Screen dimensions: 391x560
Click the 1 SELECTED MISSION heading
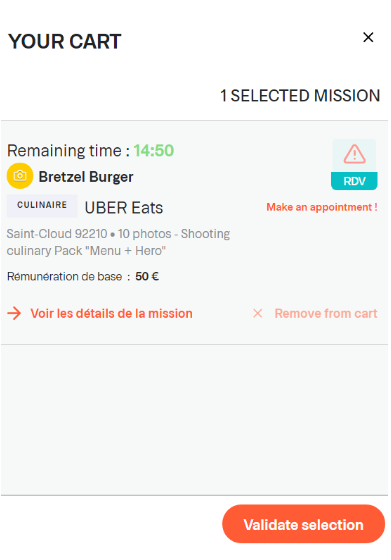click(x=300, y=96)
